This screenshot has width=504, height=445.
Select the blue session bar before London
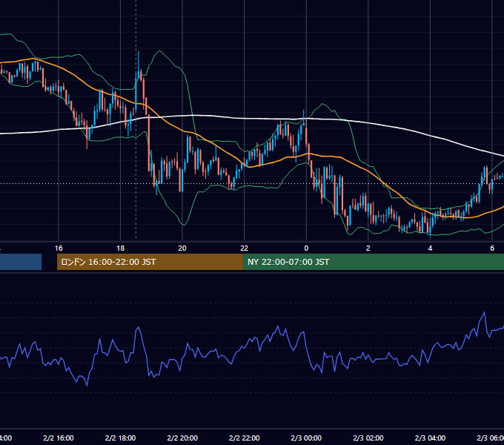coord(21,262)
